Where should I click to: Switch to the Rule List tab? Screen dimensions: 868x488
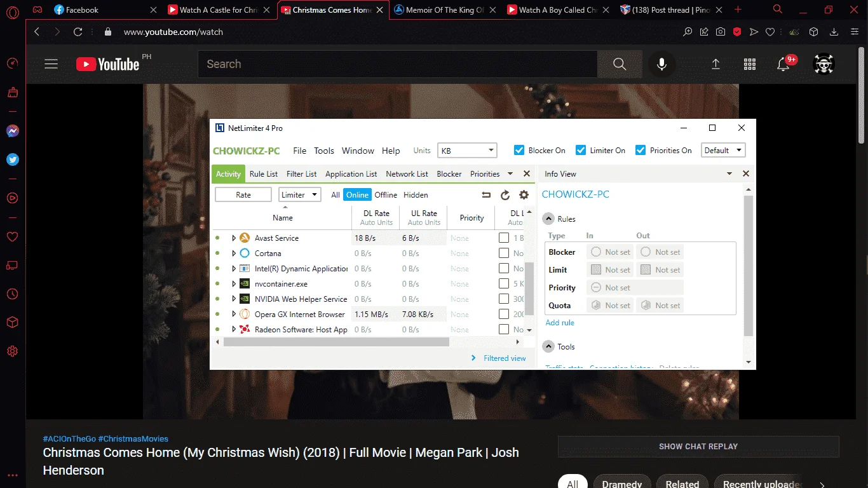click(264, 174)
